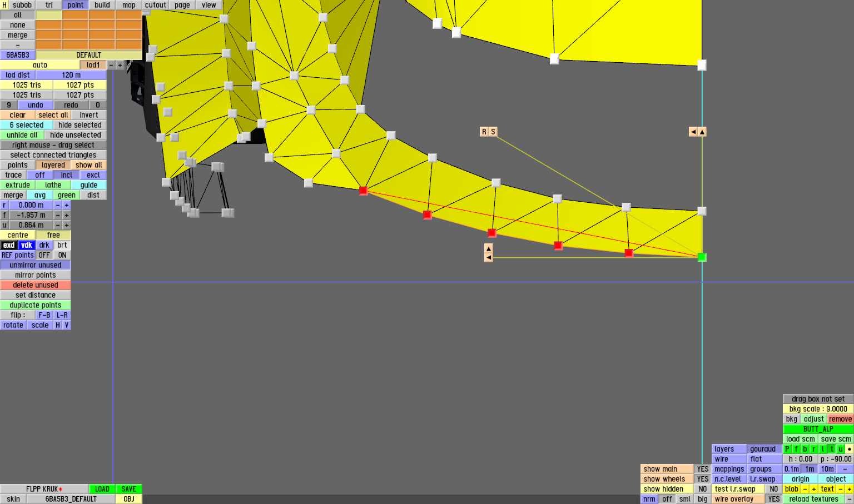Decrease text size with minus button

(x=841, y=489)
